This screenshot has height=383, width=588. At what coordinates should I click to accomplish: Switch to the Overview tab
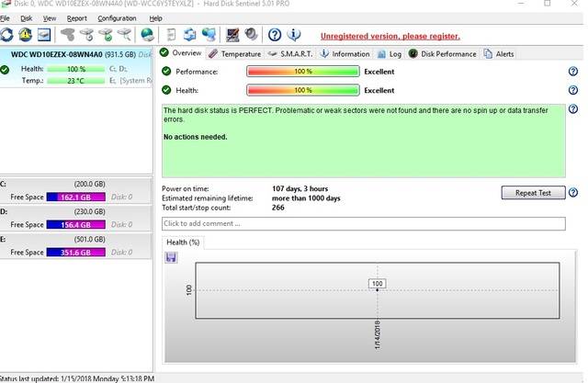tap(181, 53)
